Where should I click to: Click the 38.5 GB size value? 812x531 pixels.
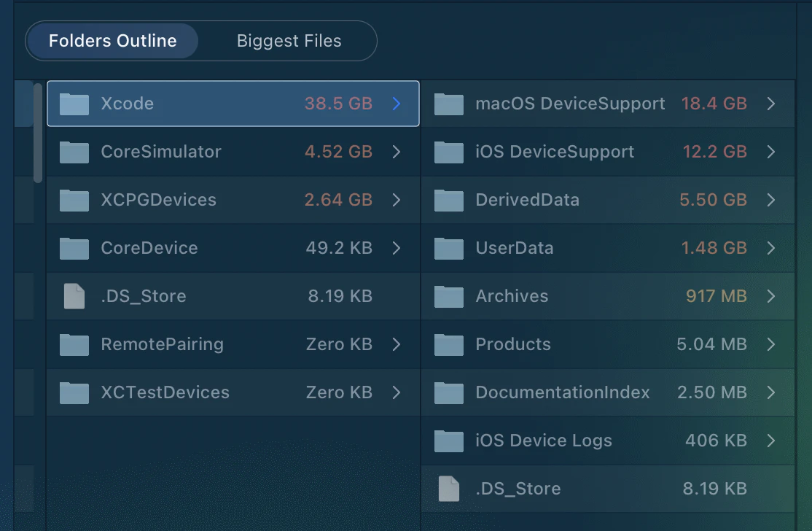click(x=339, y=104)
